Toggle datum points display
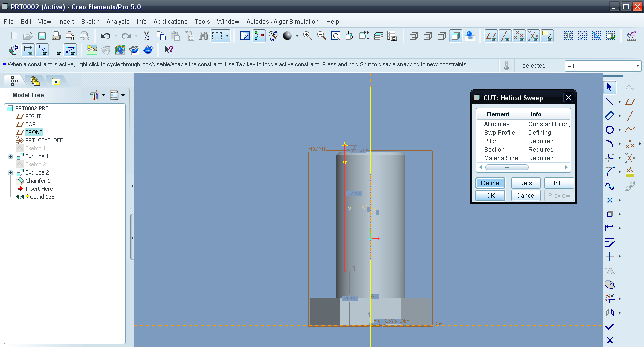Viewport: 644px width, 347px height. point(519,36)
